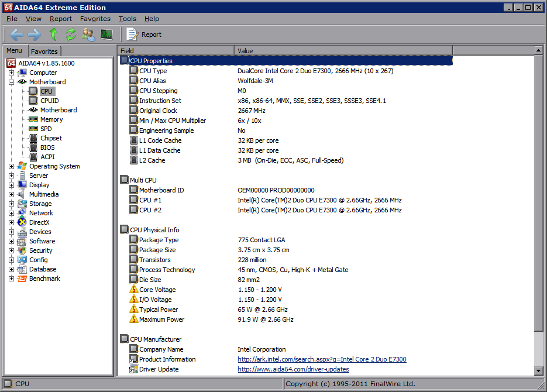Expand the Computer tree node
This screenshot has width=547, height=392.
(12, 73)
